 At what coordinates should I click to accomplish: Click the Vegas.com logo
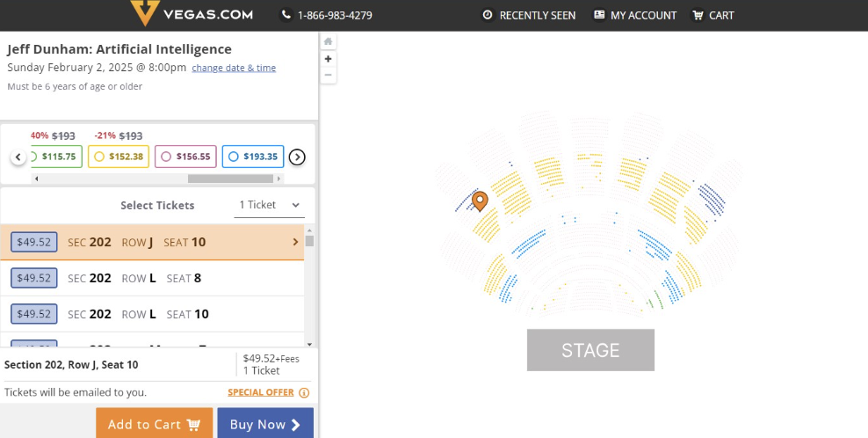[x=192, y=13]
